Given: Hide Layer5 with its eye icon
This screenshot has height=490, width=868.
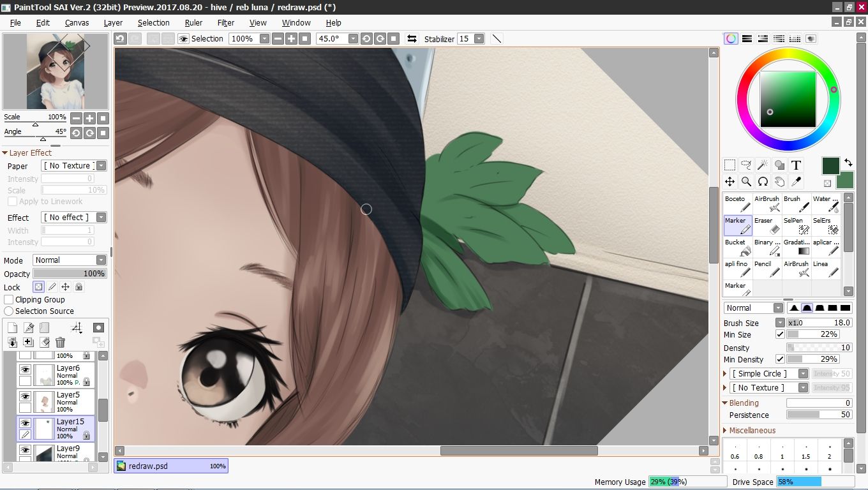Looking at the screenshot, I should 25,396.
